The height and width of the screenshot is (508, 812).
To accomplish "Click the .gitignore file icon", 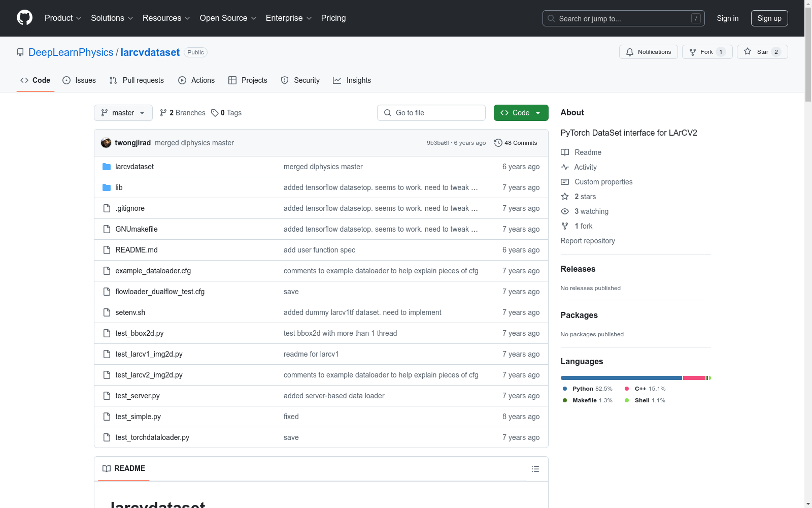I will pyautogui.click(x=107, y=208).
